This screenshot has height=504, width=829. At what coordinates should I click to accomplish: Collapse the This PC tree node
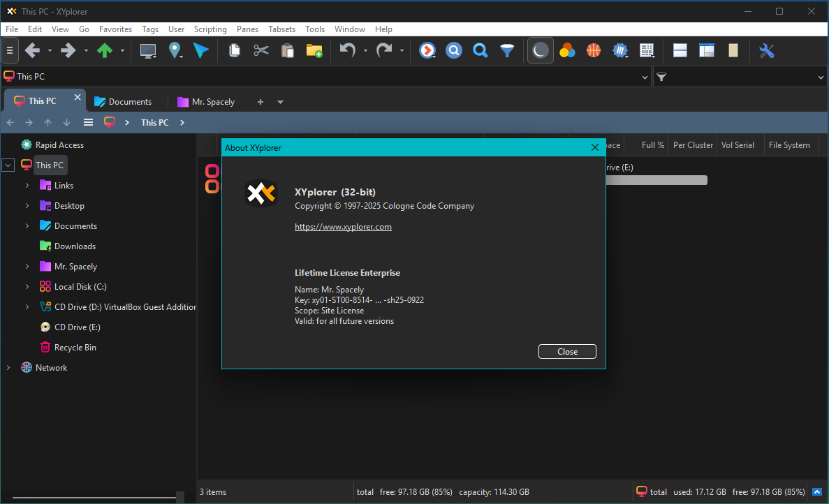point(8,165)
